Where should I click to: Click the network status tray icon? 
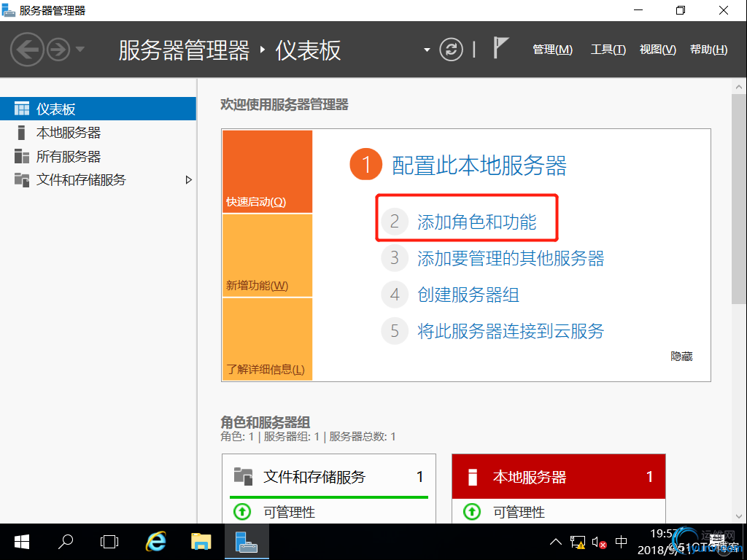[x=578, y=542]
